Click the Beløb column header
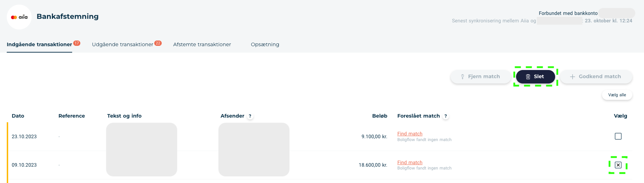644x183 pixels. coord(380,116)
